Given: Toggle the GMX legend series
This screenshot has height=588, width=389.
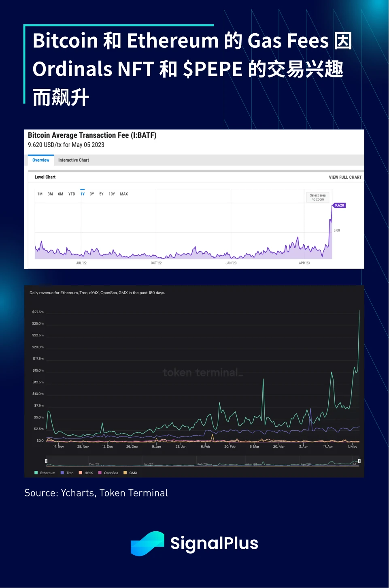Looking at the screenshot, I should [130, 473].
